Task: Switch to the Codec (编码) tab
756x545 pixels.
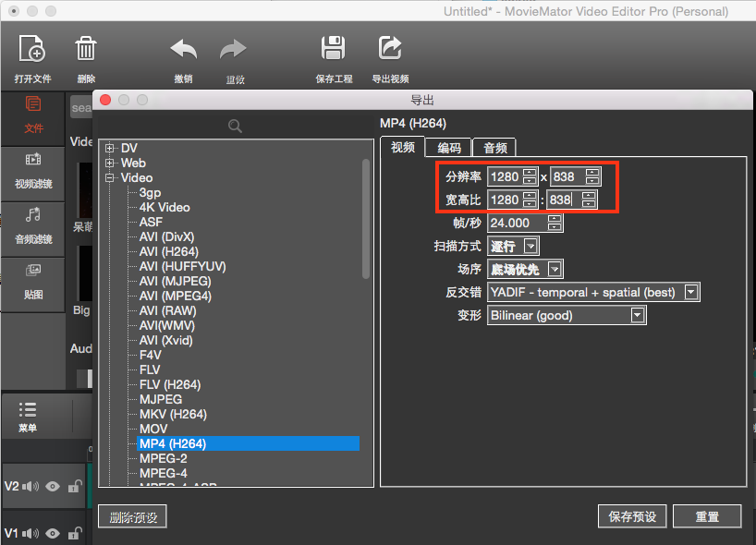Action: pyautogui.click(x=449, y=148)
